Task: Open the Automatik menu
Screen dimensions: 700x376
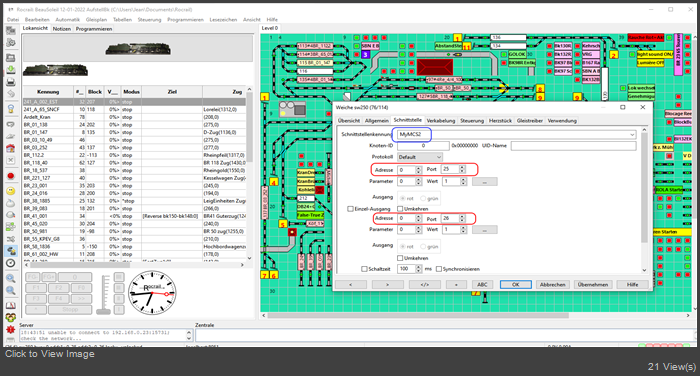Action: [x=67, y=20]
